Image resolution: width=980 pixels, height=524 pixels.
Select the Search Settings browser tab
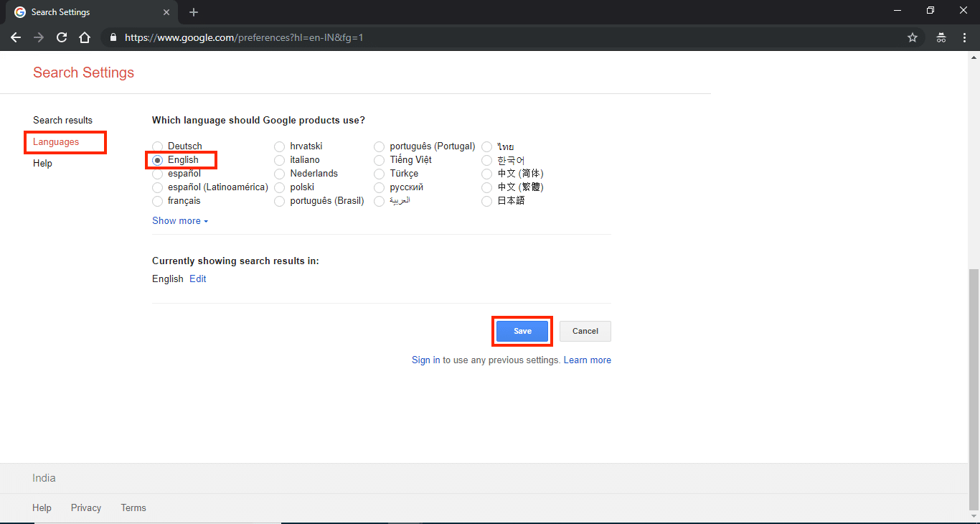(92, 12)
